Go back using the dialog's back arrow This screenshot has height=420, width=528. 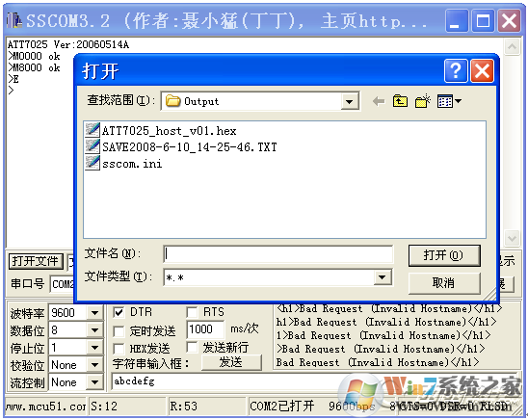point(379,101)
